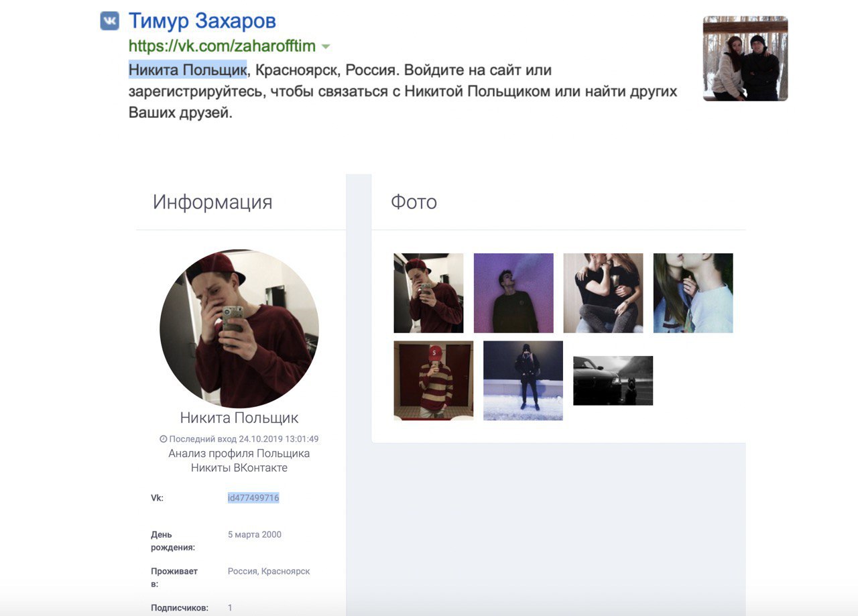Select the Информация section heading
The width and height of the screenshot is (858, 616).
(212, 202)
